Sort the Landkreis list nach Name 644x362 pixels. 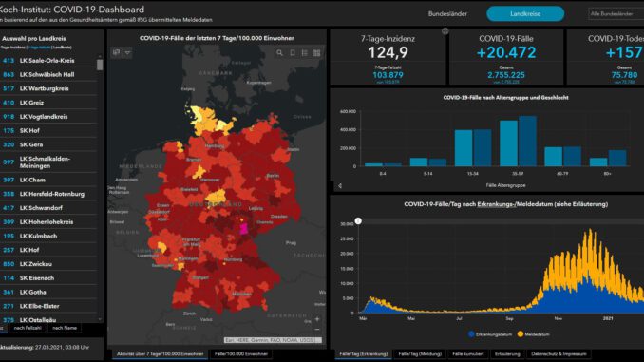click(x=65, y=328)
